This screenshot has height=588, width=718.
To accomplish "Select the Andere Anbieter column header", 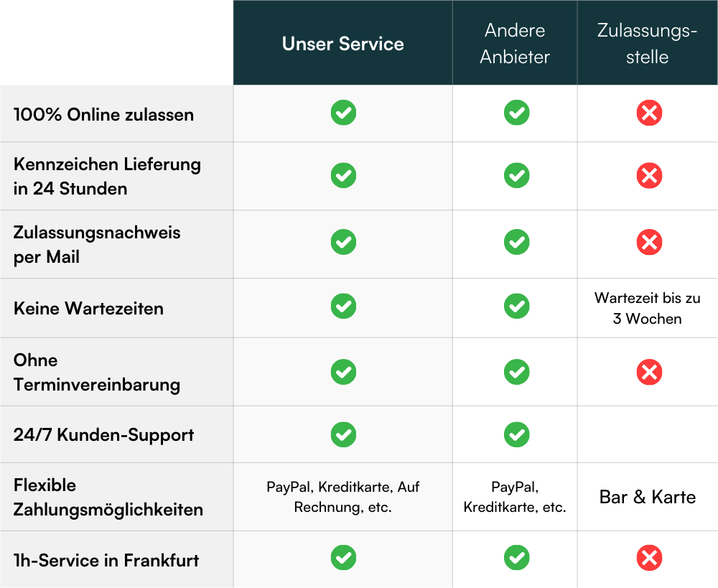I will [x=515, y=44].
